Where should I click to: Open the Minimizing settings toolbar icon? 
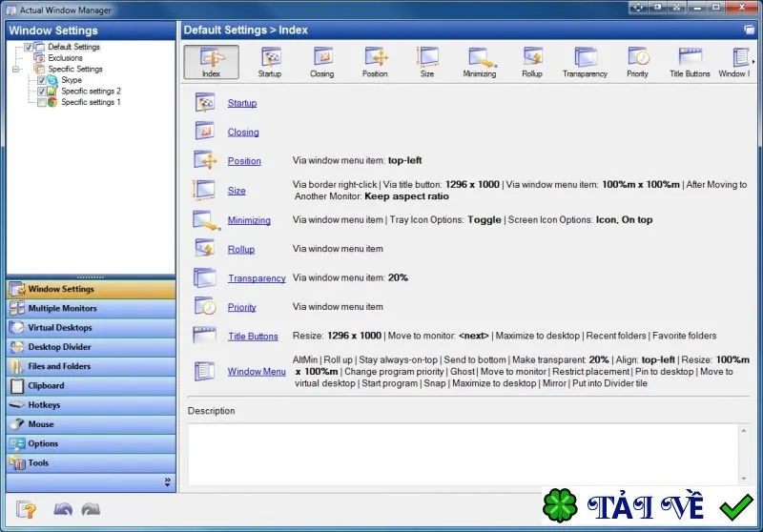click(x=480, y=62)
